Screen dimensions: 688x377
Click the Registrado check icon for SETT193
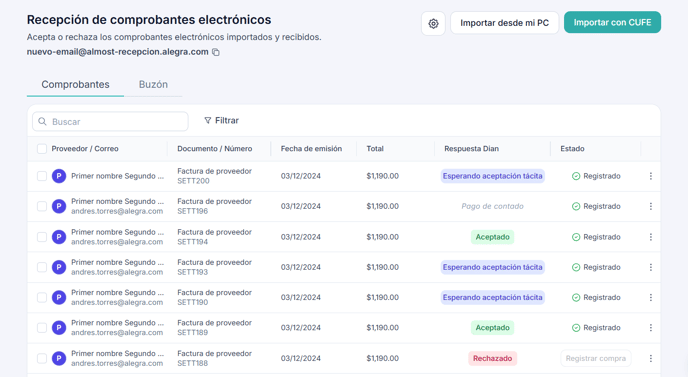576,267
